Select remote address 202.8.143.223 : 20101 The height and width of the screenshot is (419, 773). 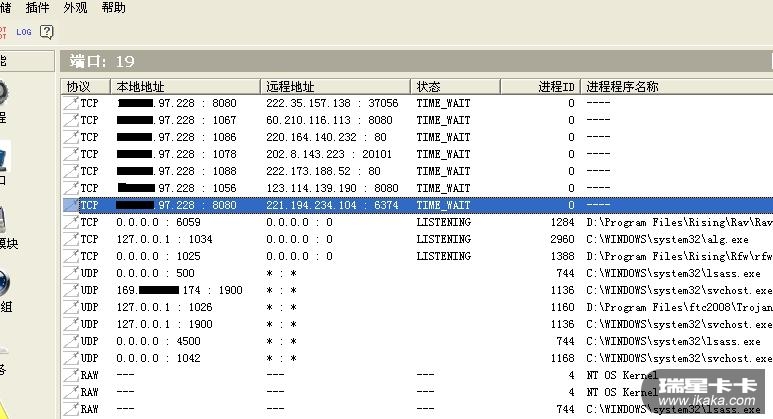pyautogui.click(x=329, y=154)
